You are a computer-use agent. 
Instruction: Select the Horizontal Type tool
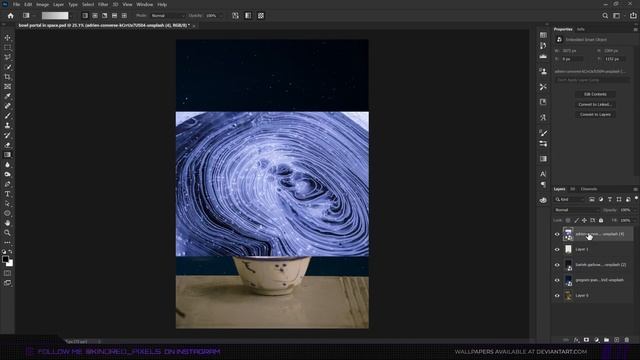click(7, 194)
